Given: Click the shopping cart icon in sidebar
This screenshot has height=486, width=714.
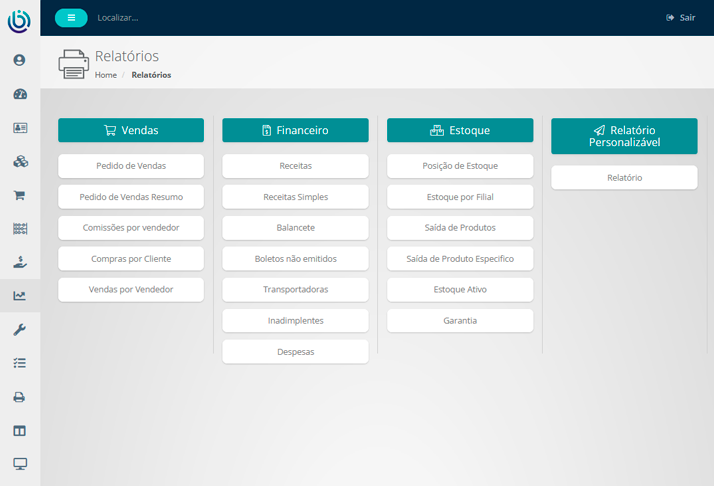Looking at the screenshot, I should coord(19,196).
